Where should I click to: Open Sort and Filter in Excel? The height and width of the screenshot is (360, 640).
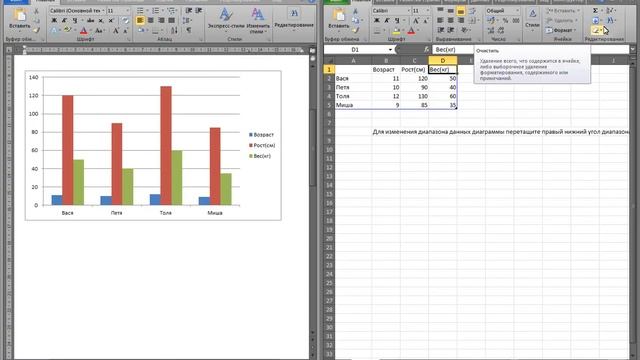click(x=610, y=11)
